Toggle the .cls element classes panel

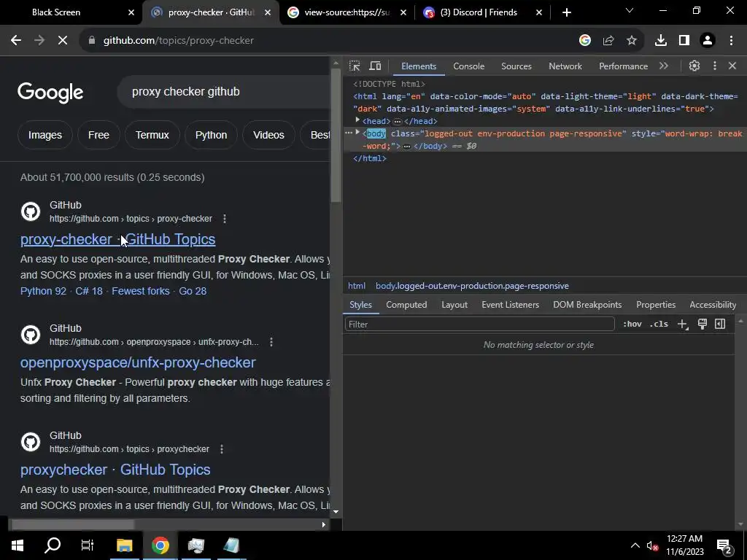659,324
